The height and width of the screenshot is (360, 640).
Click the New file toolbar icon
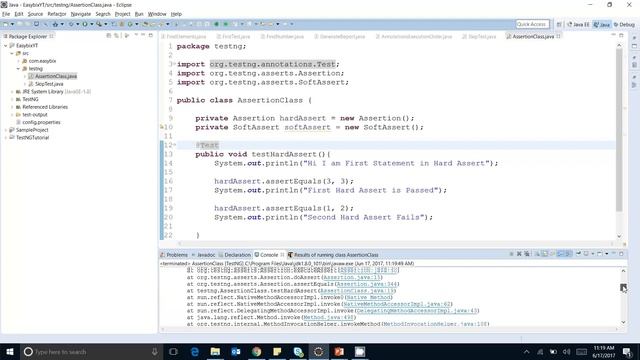[x=6, y=24]
